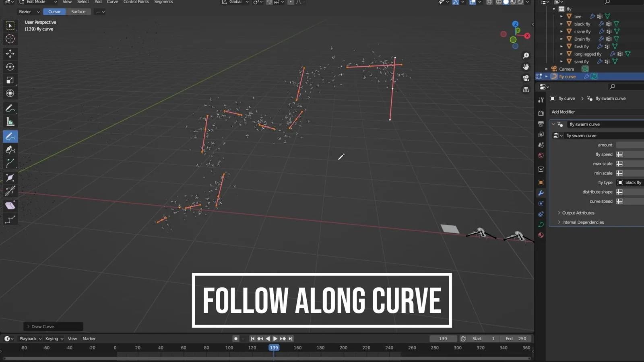
Task: Select the Rotate tool
Action: [x=10, y=67]
